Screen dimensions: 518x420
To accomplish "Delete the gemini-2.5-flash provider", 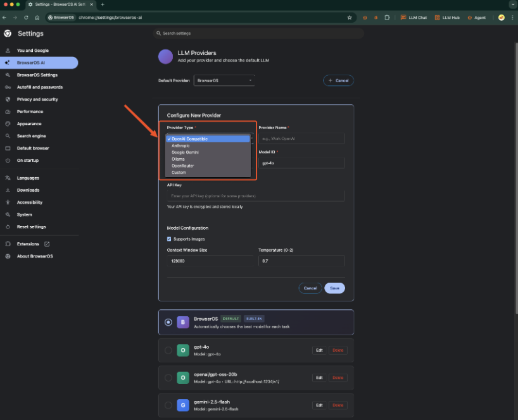I will point(338,405).
